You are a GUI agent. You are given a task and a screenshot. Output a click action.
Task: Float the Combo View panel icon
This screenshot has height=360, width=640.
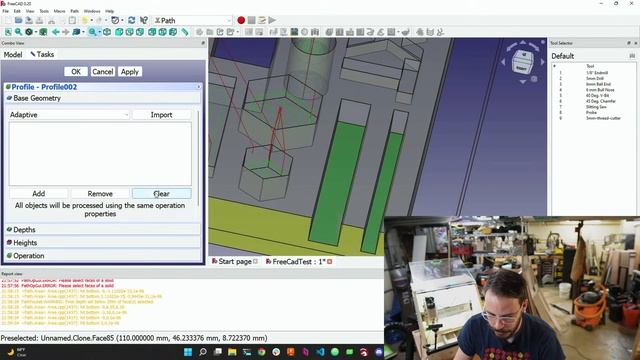point(203,43)
